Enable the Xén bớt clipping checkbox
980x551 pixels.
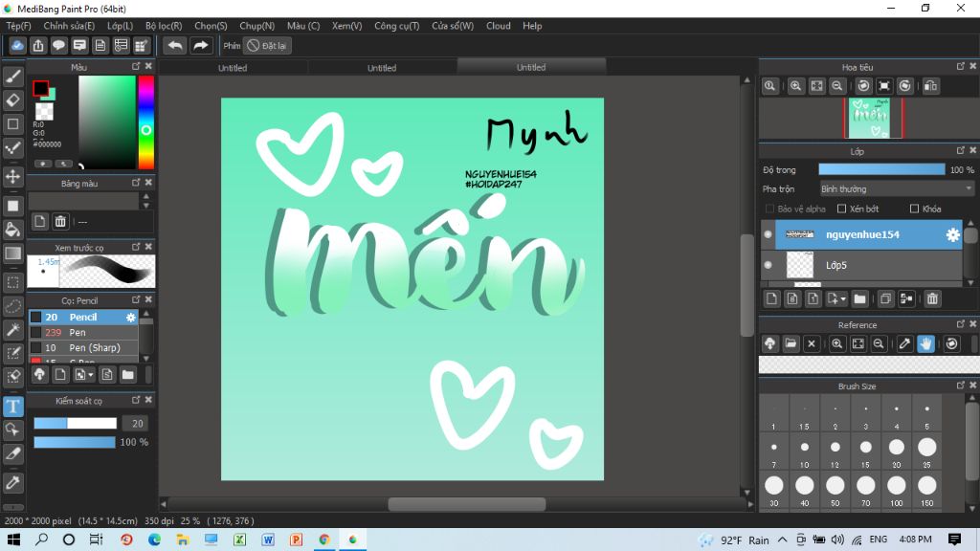point(841,209)
